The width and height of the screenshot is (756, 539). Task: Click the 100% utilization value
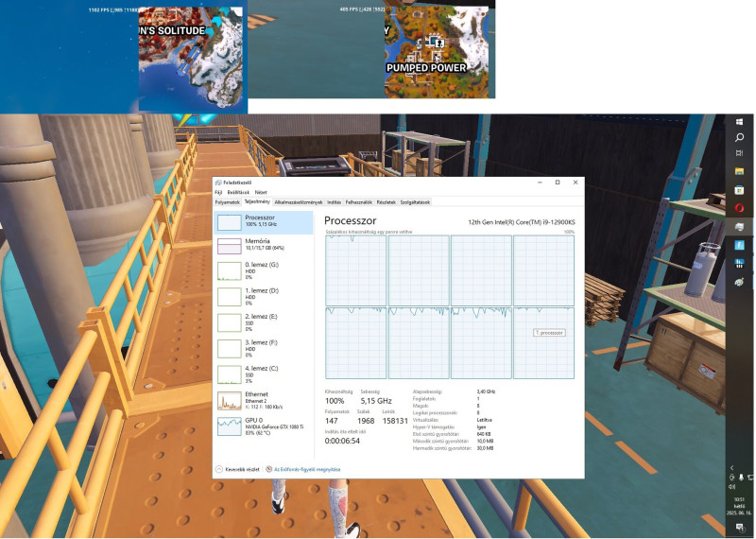tap(335, 401)
